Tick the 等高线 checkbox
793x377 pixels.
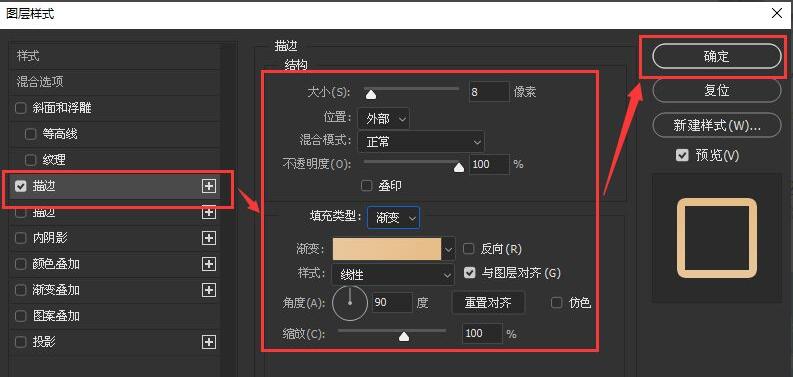[31, 134]
